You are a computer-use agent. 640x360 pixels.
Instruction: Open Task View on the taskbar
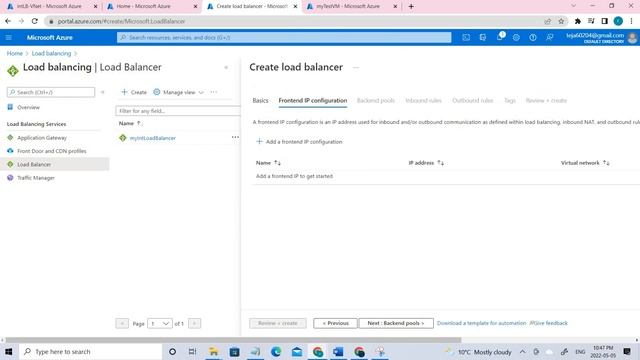point(192,351)
